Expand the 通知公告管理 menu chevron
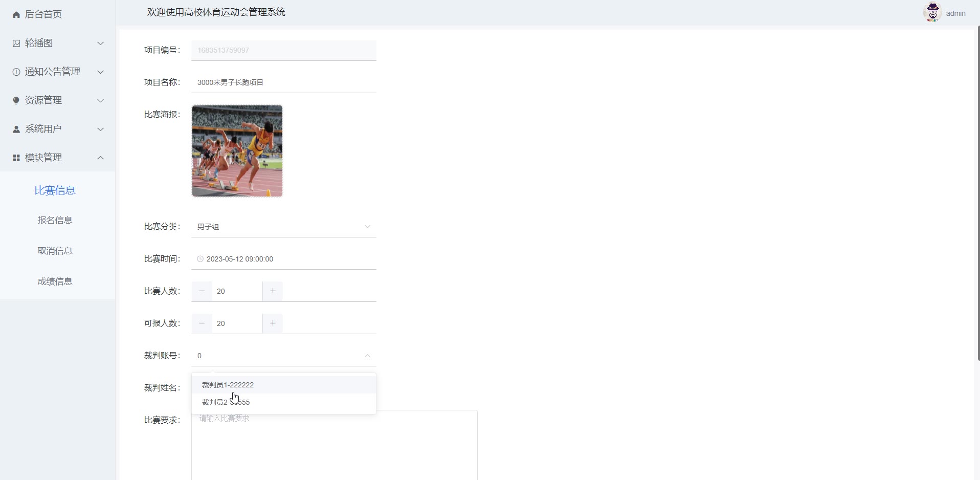 click(x=101, y=72)
